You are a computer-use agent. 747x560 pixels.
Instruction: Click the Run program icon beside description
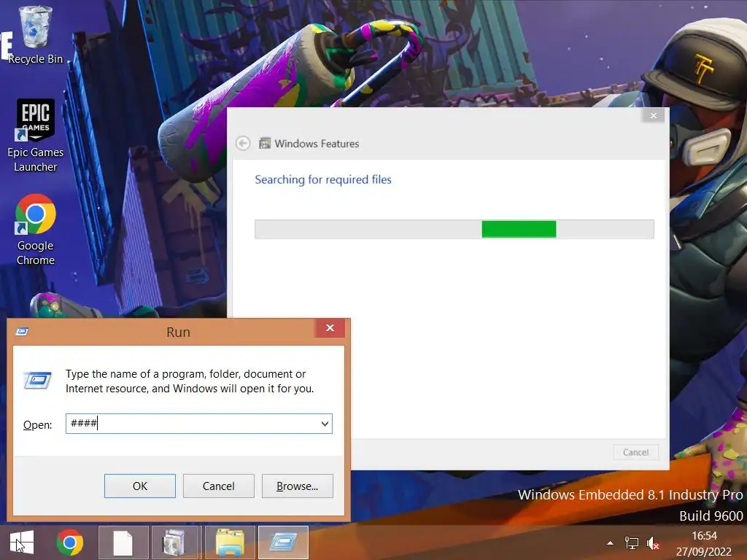click(38, 379)
